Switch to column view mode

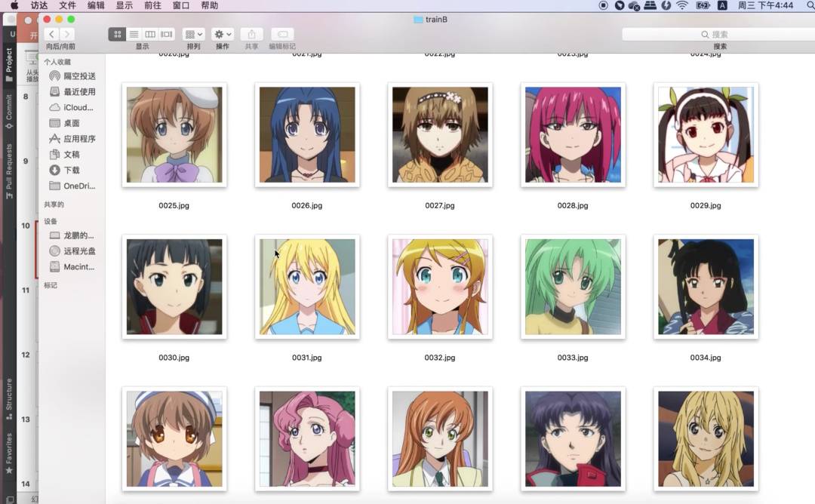tap(149, 34)
